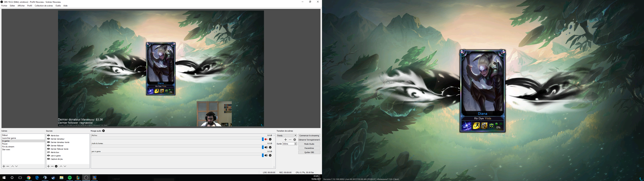Open File Explorer from taskbar

(62, 178)
